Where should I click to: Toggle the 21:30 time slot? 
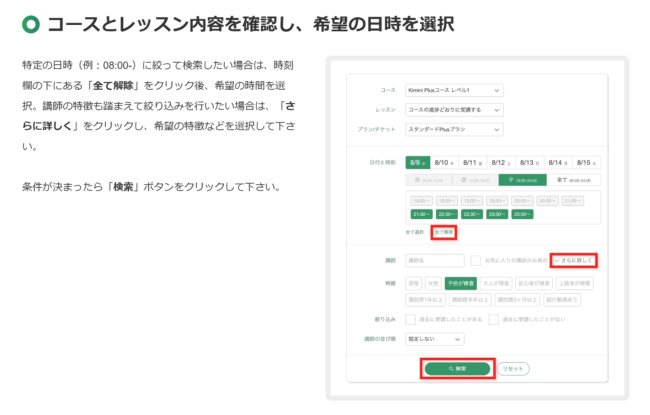tap(419, 213)
